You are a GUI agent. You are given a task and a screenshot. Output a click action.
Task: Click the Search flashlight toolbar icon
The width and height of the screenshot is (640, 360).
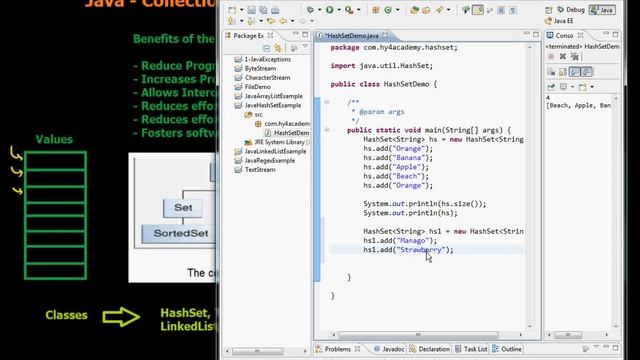(x=439, y=10)
